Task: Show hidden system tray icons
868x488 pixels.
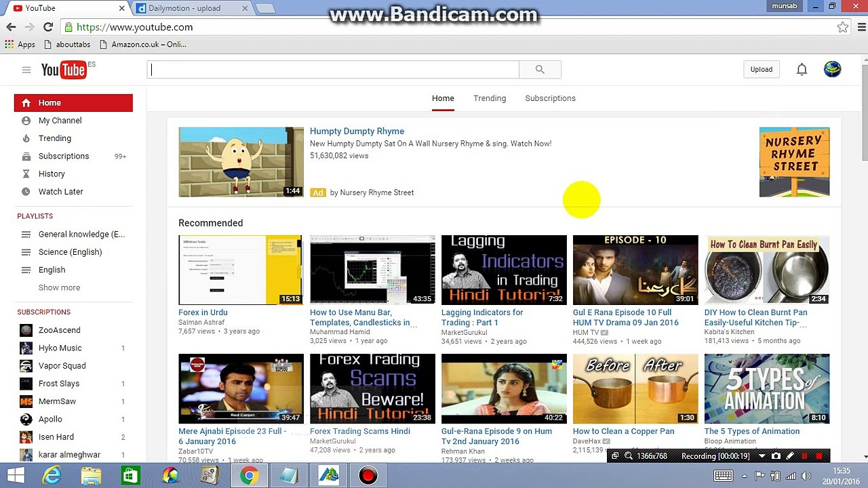Action: (745, 476)
